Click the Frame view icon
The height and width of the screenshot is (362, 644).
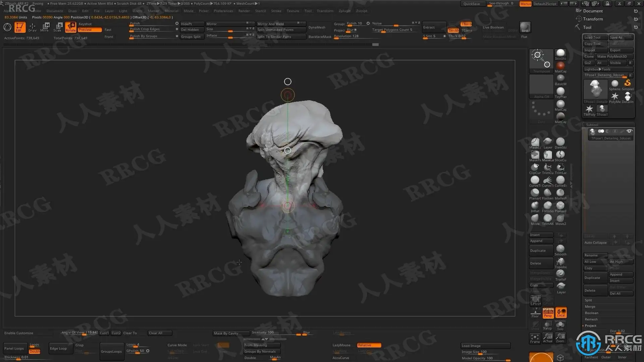(535, 338)
